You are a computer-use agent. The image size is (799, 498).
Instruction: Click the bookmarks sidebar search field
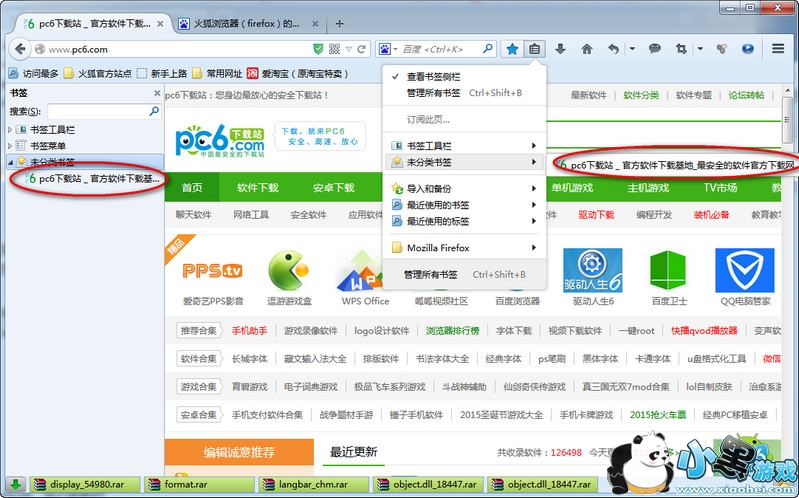coord(102,112)
